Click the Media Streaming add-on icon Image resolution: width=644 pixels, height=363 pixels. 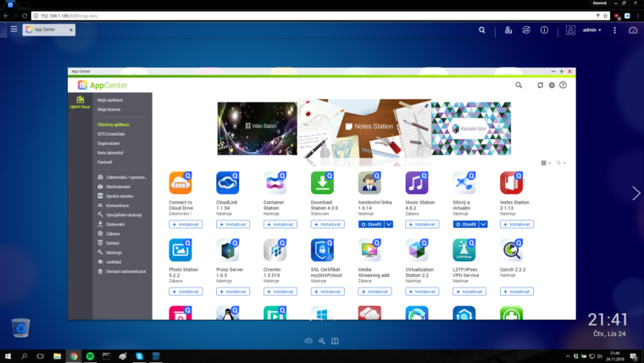369,250
